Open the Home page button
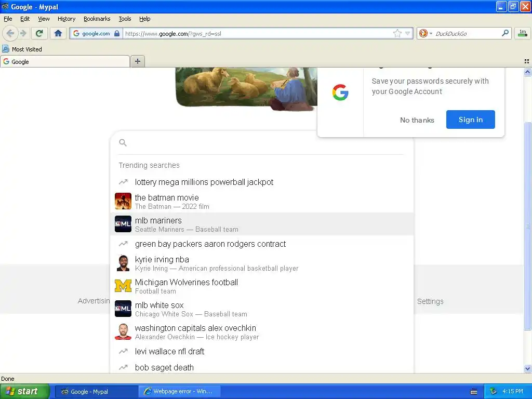 pyautogui.click(x=58, y=33)
